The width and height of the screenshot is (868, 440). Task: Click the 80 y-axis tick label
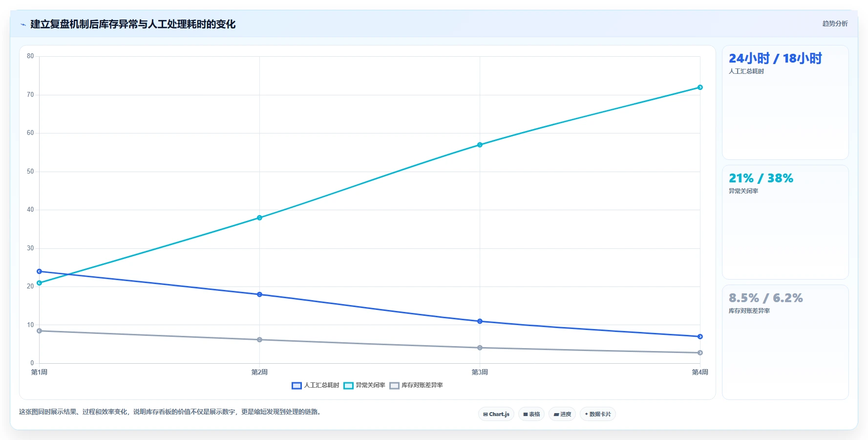click(30, 56)
